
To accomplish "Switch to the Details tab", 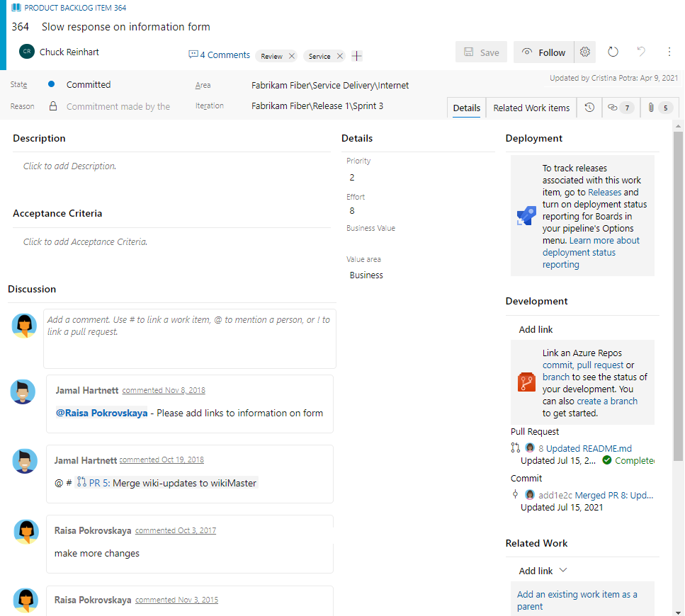I will (x=467, y=108).
